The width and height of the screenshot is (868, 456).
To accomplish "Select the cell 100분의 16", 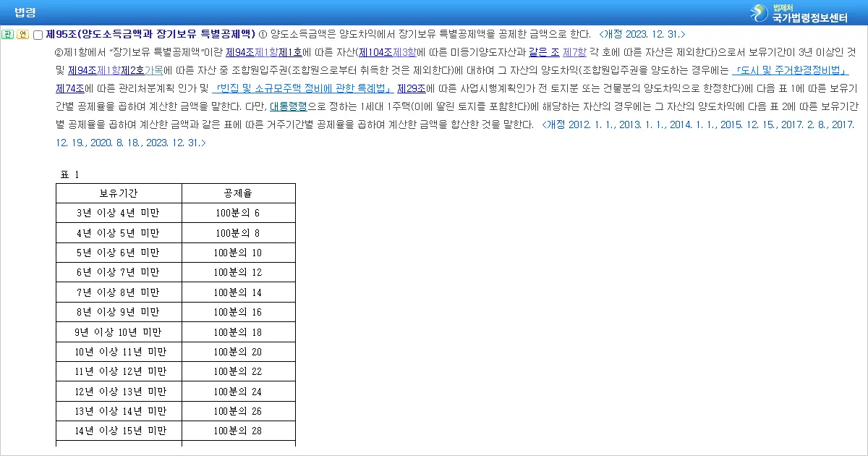I will pos(238,312).
